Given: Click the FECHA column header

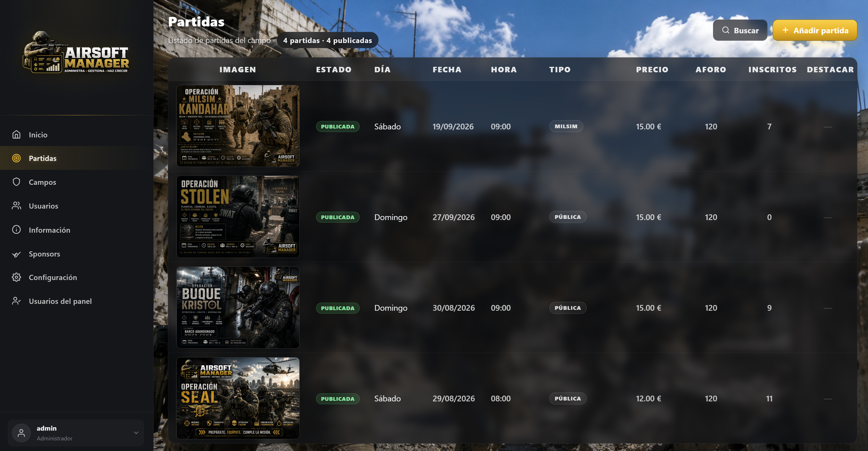Looking at the screenshot, I should click(x=447, y=69).
